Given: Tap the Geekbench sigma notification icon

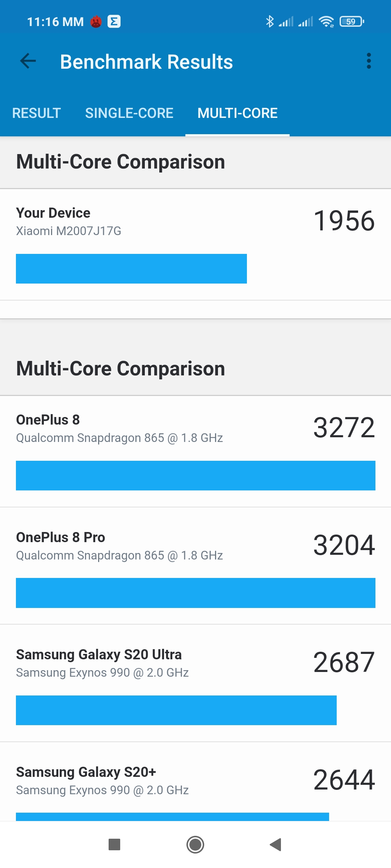Looking at the screenshot, I should (x=114, y=22).
